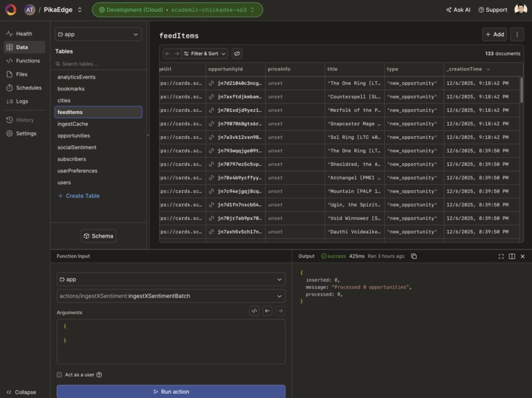Select the socialSentiment table

98,147
